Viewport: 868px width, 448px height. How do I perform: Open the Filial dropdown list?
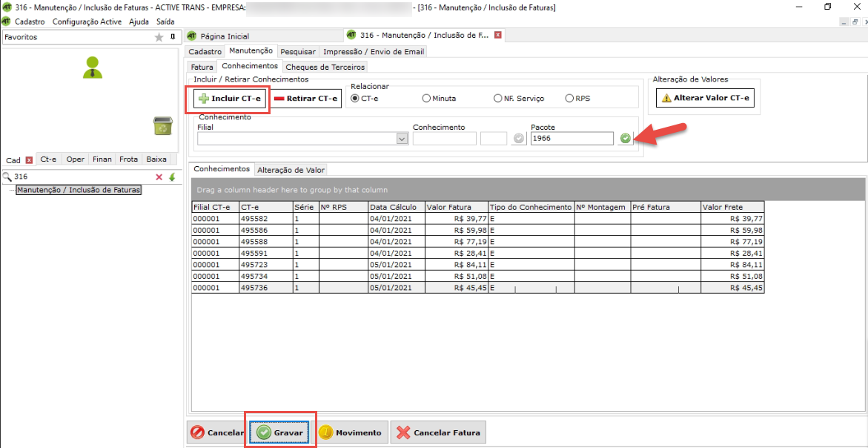tap(402, 139)
